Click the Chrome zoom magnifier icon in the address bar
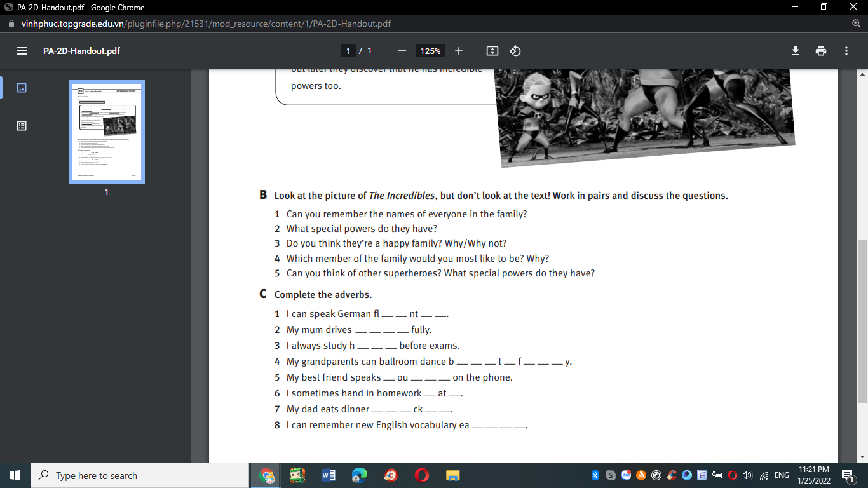 click(x=856, y=24)
